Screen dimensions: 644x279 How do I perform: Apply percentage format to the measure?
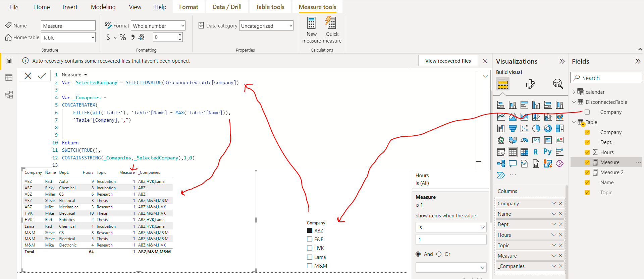(123, 37)
